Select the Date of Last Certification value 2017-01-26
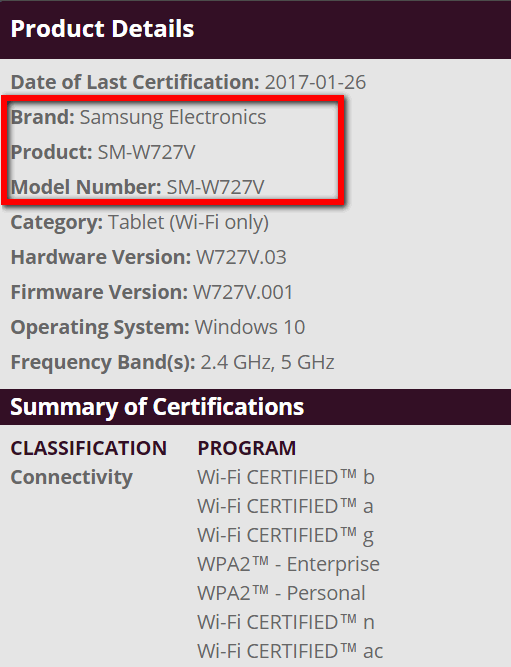The image size is (511, 667). tap(315, 82)
